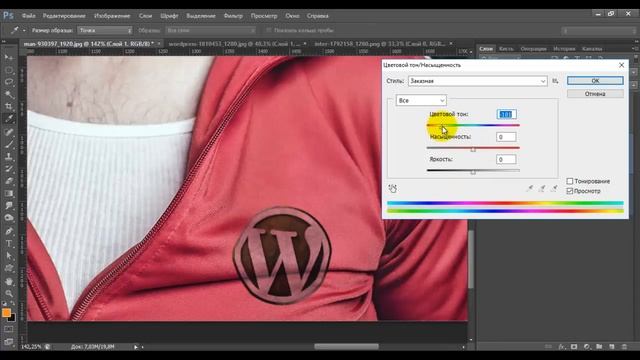Open the Редактирование menu

point(64,16)
